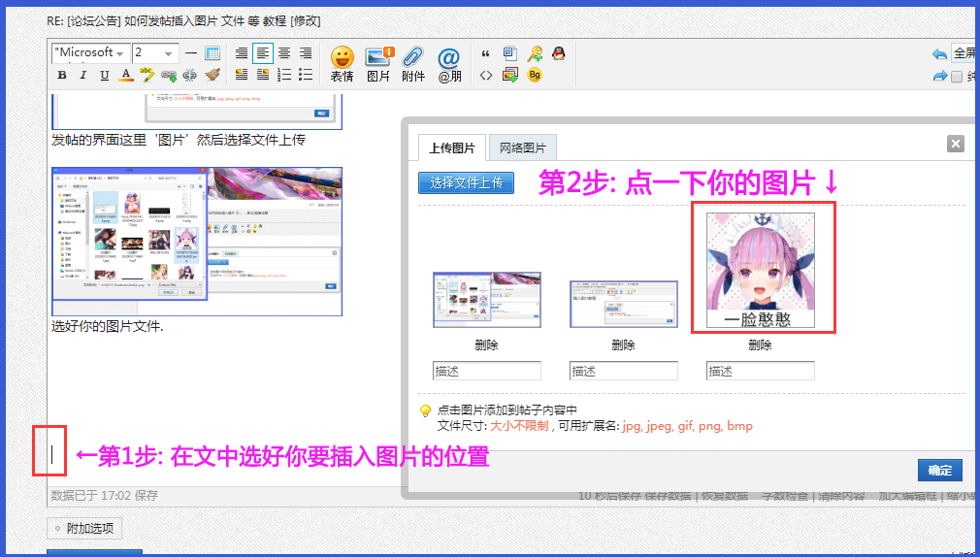
Task: Open the font size dropdown showing 2
Action: click(x=155, y=52)
